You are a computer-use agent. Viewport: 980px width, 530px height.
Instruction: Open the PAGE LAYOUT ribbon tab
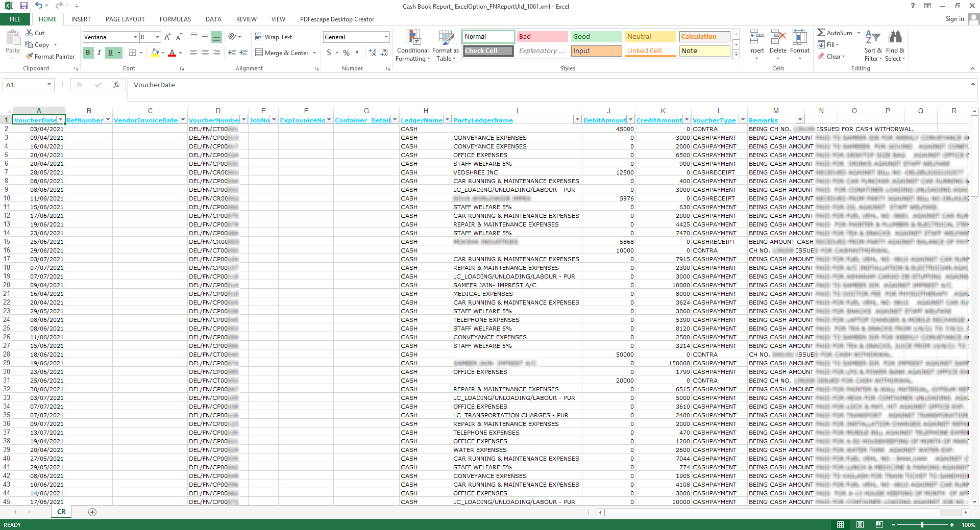coord(125,19)
